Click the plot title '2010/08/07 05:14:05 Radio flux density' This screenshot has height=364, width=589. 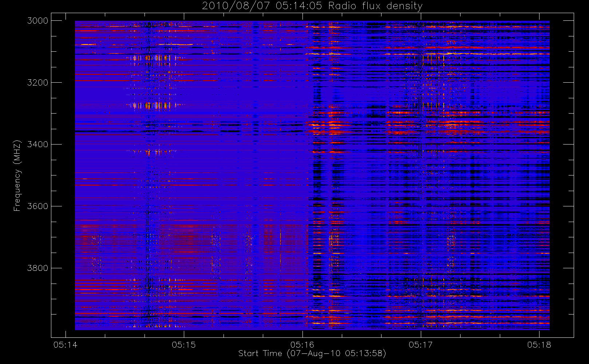(x=312, y=6)
